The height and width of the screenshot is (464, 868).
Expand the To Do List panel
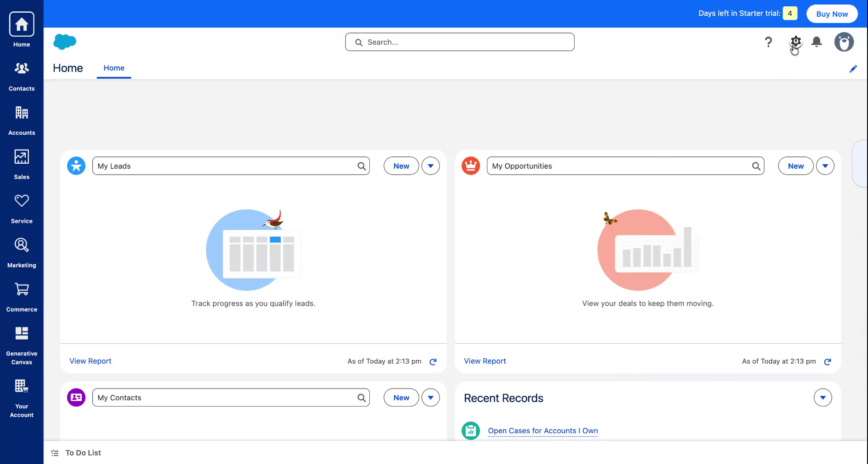(x=83, y=452)
